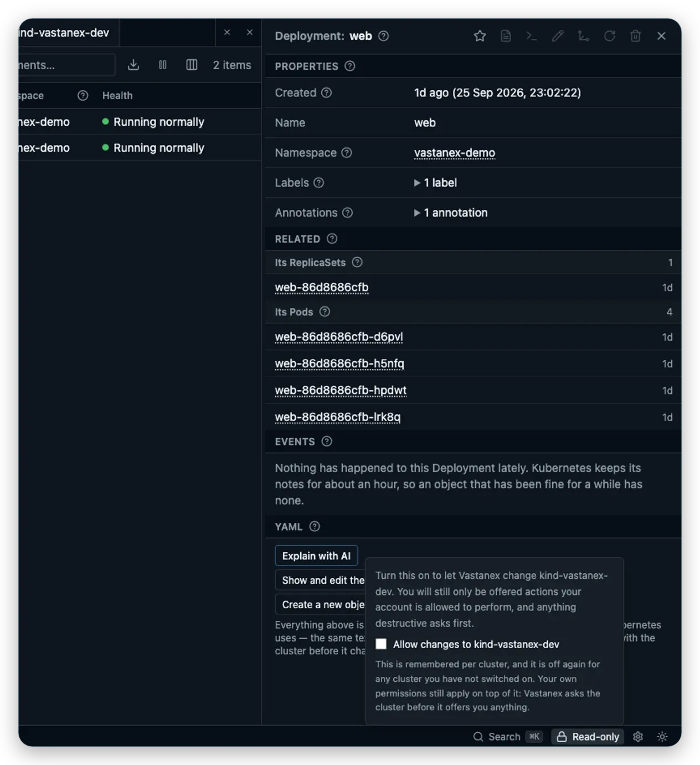Open pod web-86d8686cfb-d6pvl
700x765 pixels.
point(339,337)
